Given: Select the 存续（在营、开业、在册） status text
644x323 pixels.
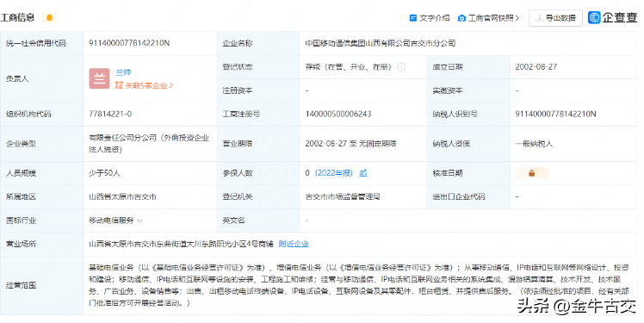Looking at the screenshot, I should tap(349, 66).
